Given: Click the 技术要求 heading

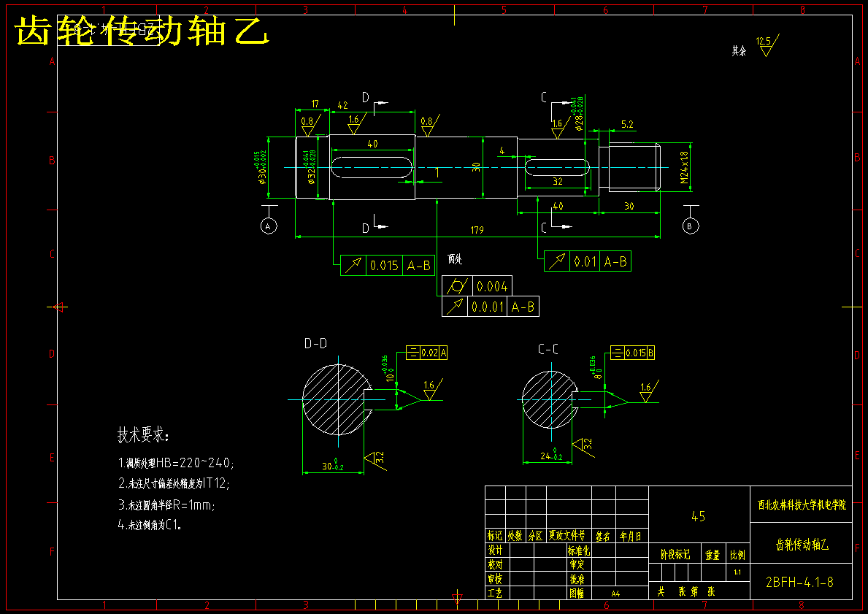Looking at the screenshot, I should [x=143, y=435].
